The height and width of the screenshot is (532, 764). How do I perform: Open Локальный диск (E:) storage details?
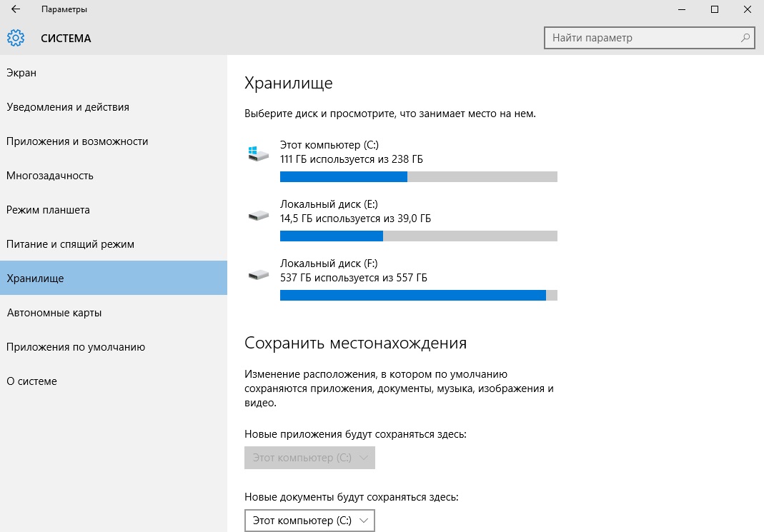(402, 220)
